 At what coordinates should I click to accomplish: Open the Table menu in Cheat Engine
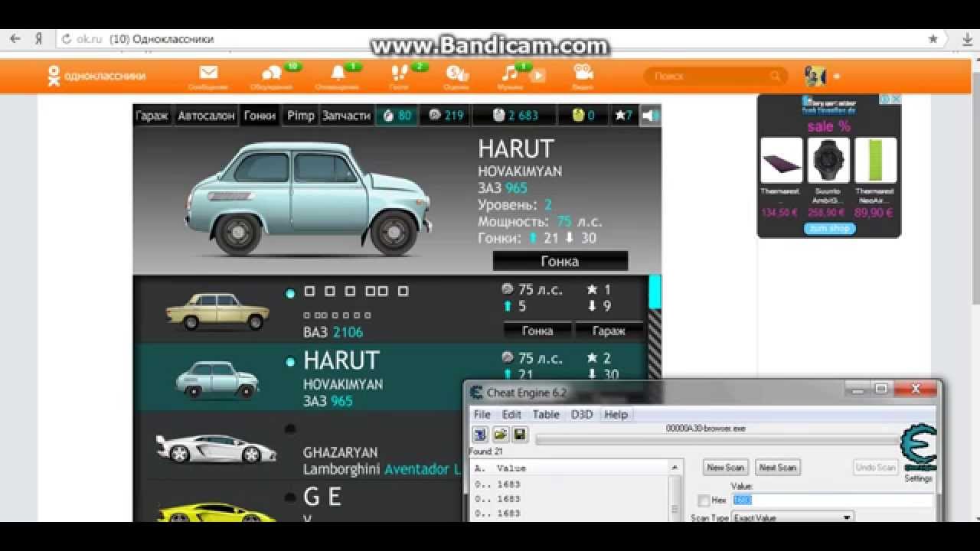[x=546, y=415]
